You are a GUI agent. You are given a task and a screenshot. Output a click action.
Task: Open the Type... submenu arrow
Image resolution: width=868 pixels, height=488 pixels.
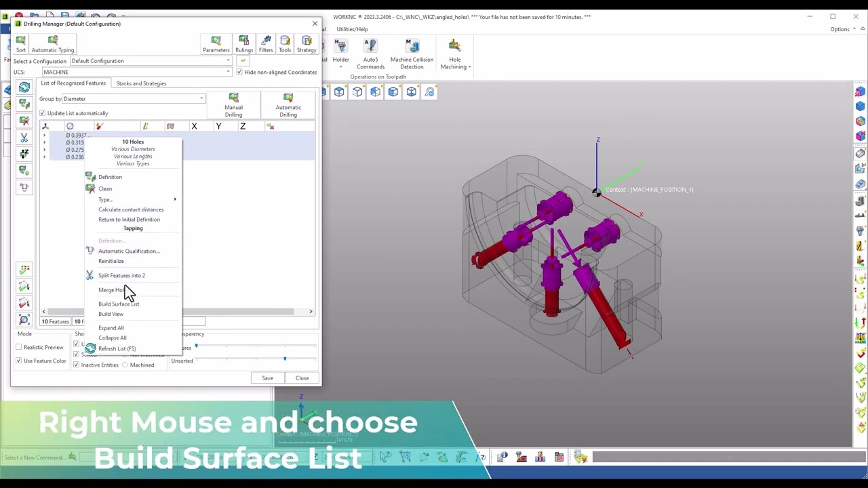(175, 199)
